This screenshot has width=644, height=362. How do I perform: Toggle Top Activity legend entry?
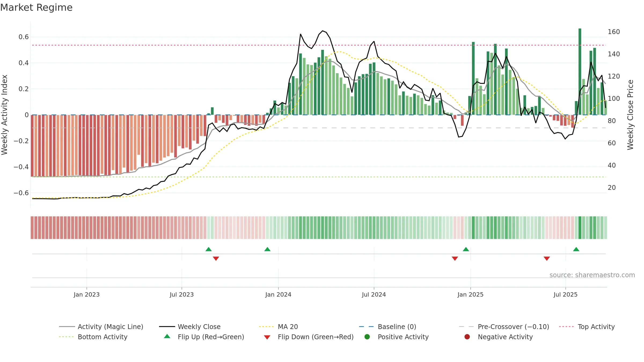pos(587,327)
